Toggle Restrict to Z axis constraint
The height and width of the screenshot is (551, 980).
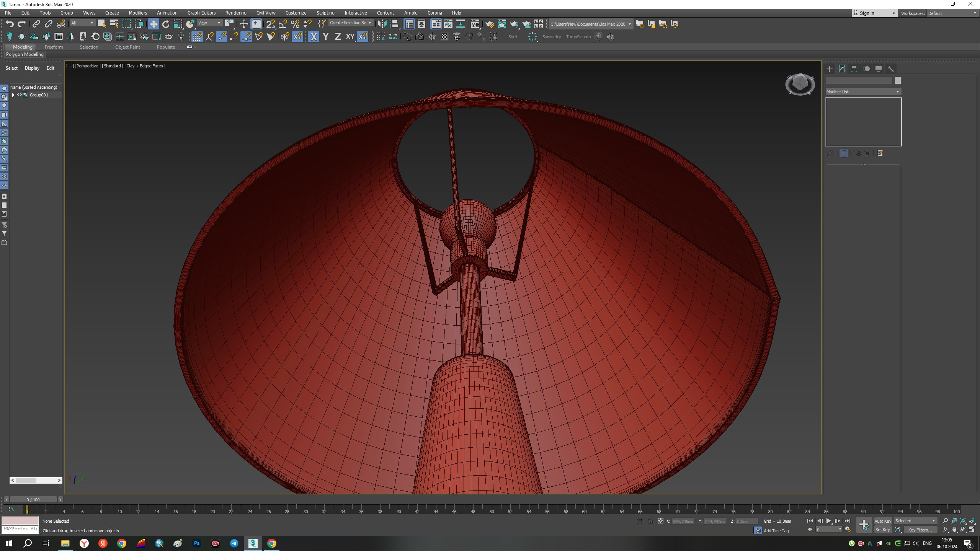pos(338,37)
